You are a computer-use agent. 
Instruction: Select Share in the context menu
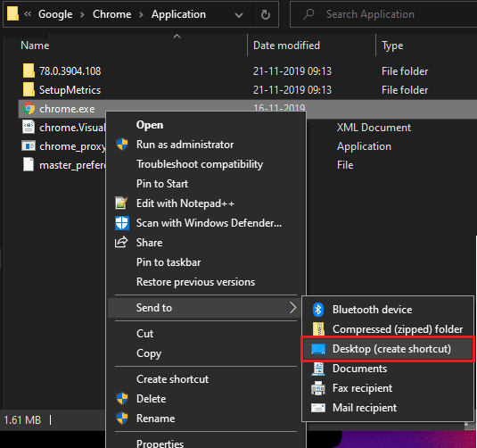tap(150, 243)
